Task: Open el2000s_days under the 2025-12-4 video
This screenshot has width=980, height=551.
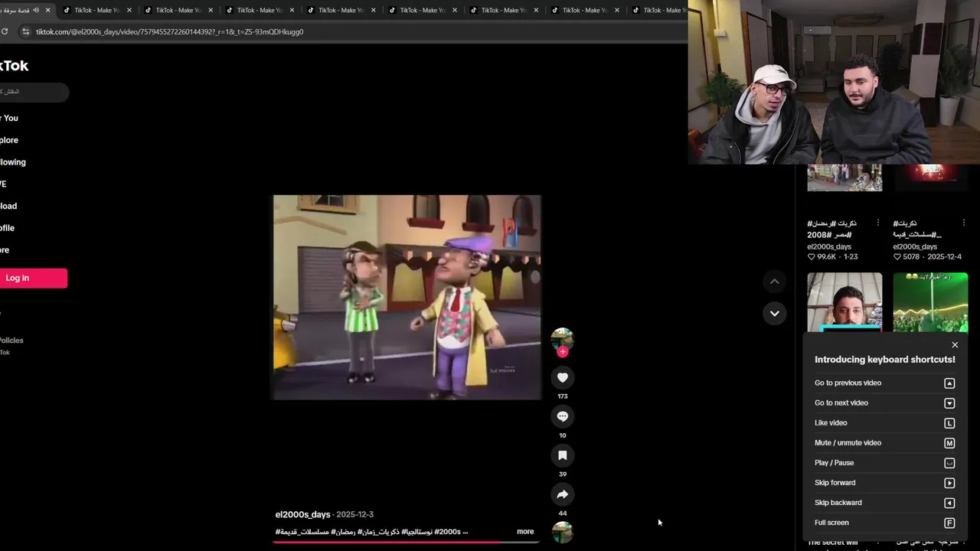Action: tap(915, 246)
